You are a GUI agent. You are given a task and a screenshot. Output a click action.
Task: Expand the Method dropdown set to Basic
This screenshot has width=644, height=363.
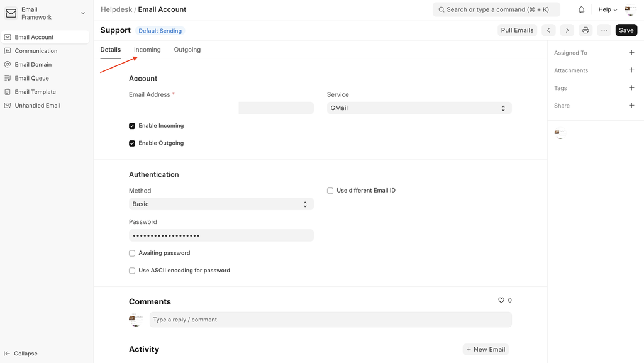click(221, 204)
